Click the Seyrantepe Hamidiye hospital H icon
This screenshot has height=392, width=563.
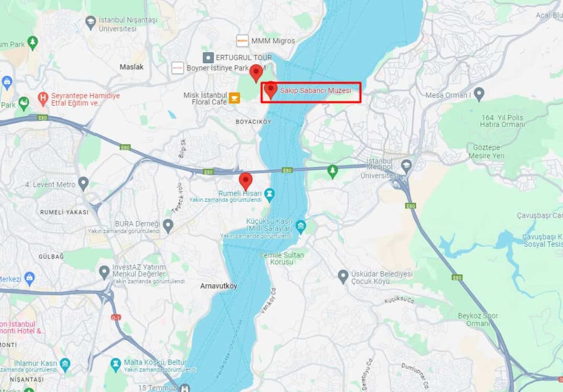[x=43, y=99]
